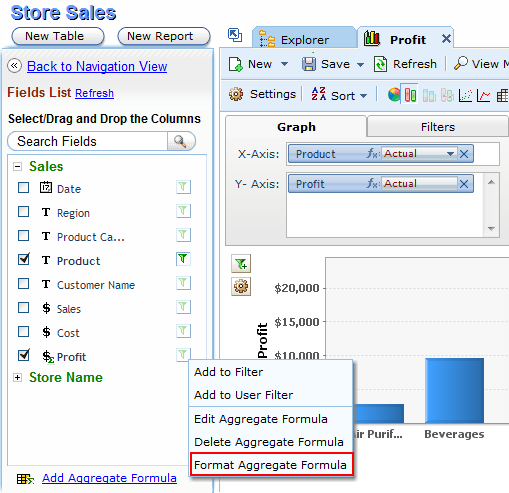Check the Region field checkbox

pos(23,212)
